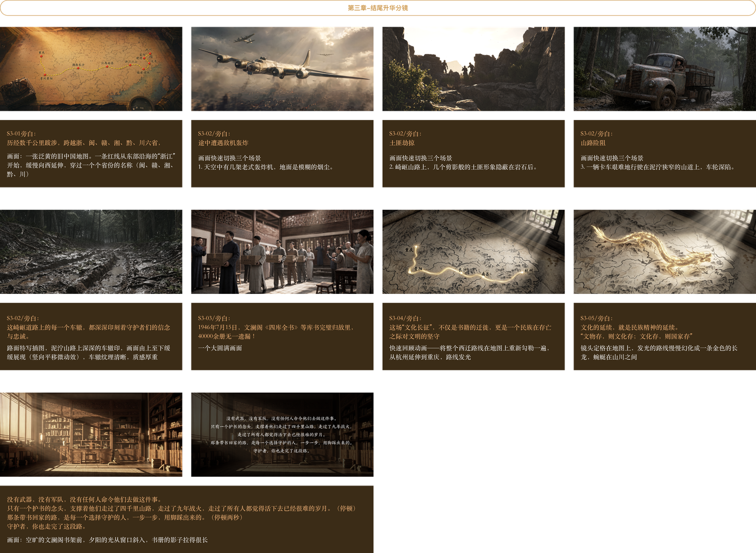The height and width of the screenshot is (553, 756).
Task: Select the heading "土匪劫掠"
Action: coord(402,143)
